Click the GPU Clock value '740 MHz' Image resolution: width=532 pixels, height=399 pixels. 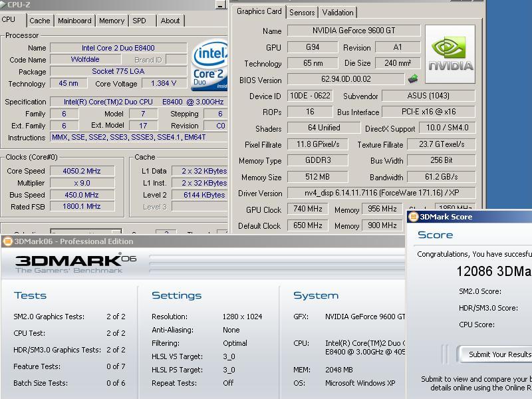pyautogui.click(x=307, y=209)
